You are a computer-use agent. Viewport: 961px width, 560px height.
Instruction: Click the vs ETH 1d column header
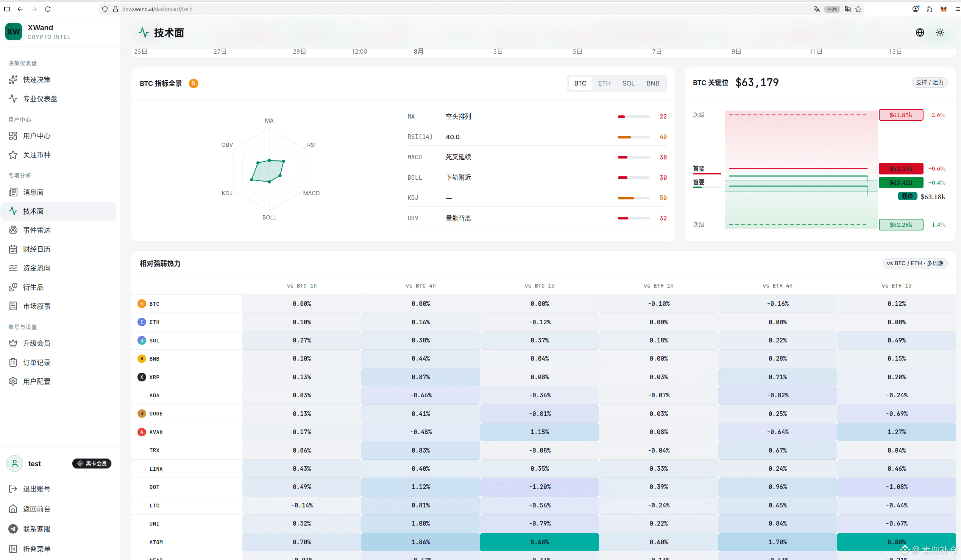coord(897,286)
